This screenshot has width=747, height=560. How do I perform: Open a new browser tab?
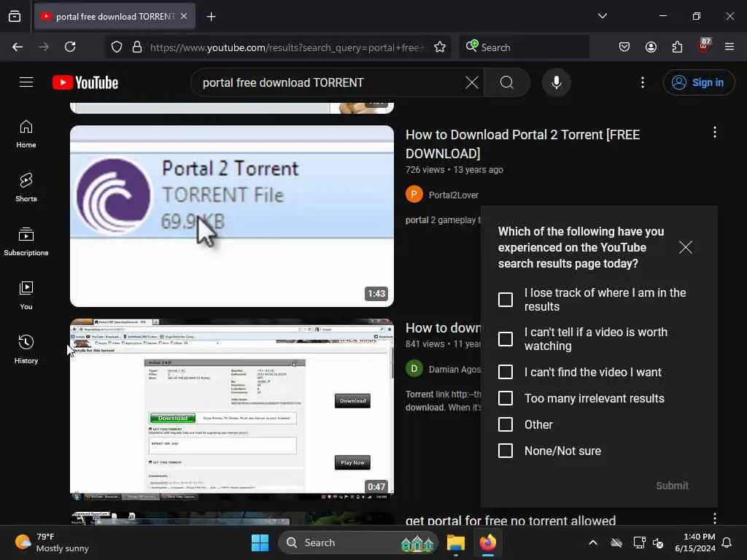click(211, 17)
